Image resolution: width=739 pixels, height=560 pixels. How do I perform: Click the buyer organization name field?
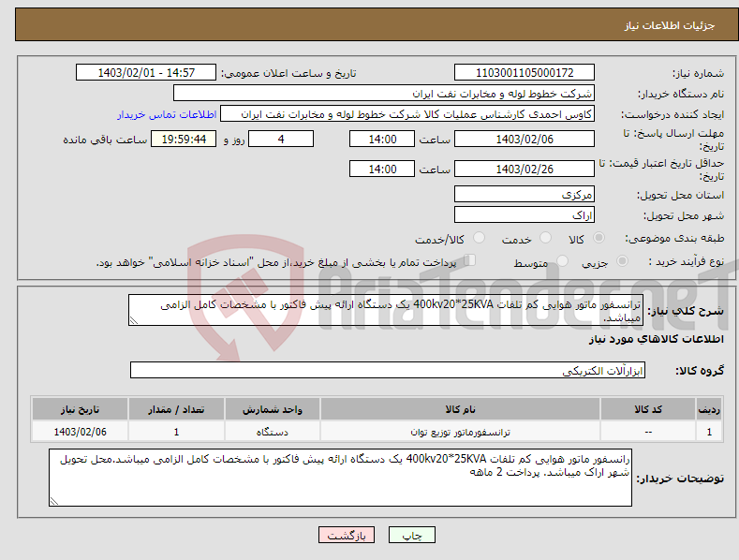pos(384,94)
